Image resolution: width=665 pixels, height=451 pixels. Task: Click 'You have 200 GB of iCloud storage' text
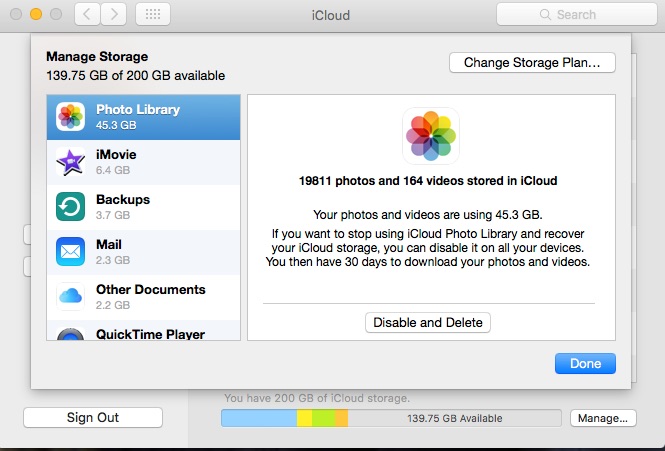(317, 398)
